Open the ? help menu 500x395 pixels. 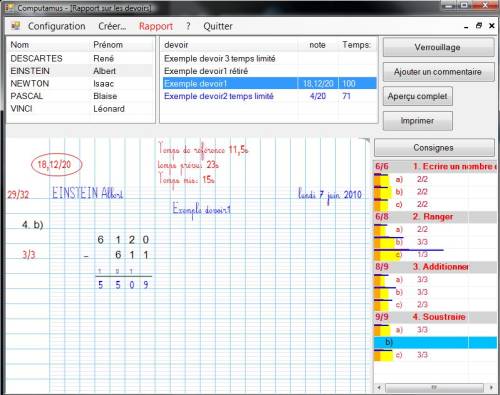pyautogui.click(x=188, y=26)
